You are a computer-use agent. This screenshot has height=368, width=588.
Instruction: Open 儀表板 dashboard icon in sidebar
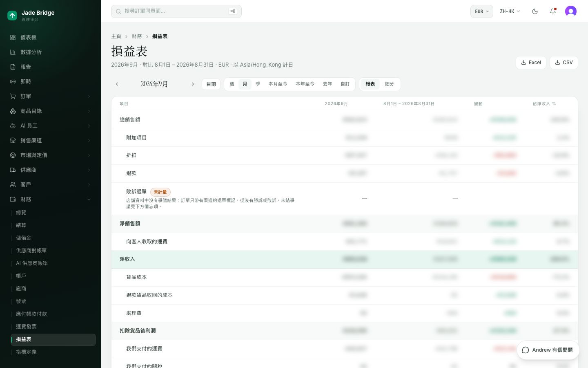tap(13, 38)
